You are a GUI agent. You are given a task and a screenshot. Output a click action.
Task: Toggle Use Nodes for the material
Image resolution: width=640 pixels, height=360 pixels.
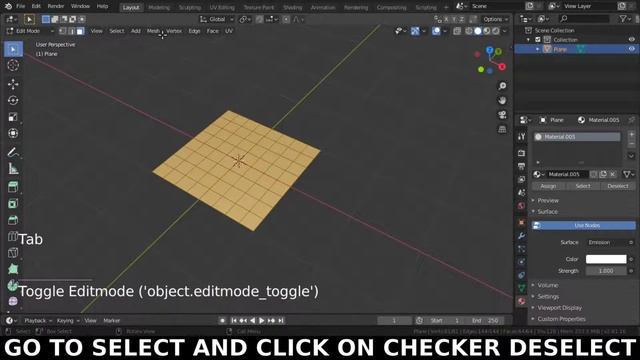pos(584,225)
